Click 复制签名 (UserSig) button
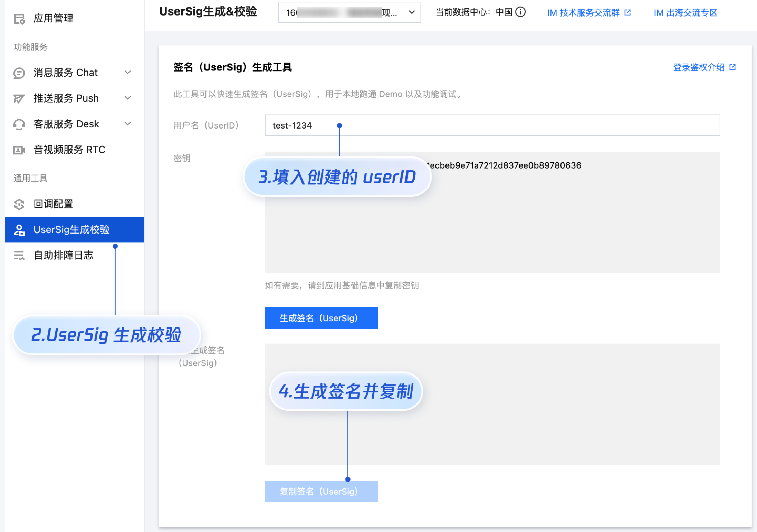The width and height of the screenshot is (757, 532). tap(321, 491)
